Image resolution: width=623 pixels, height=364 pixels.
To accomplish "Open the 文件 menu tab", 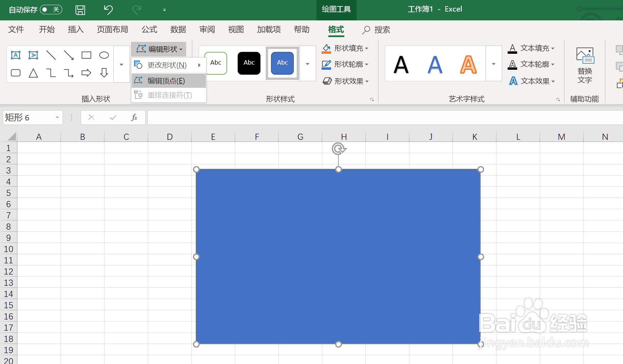I will [x=16, y=30].
